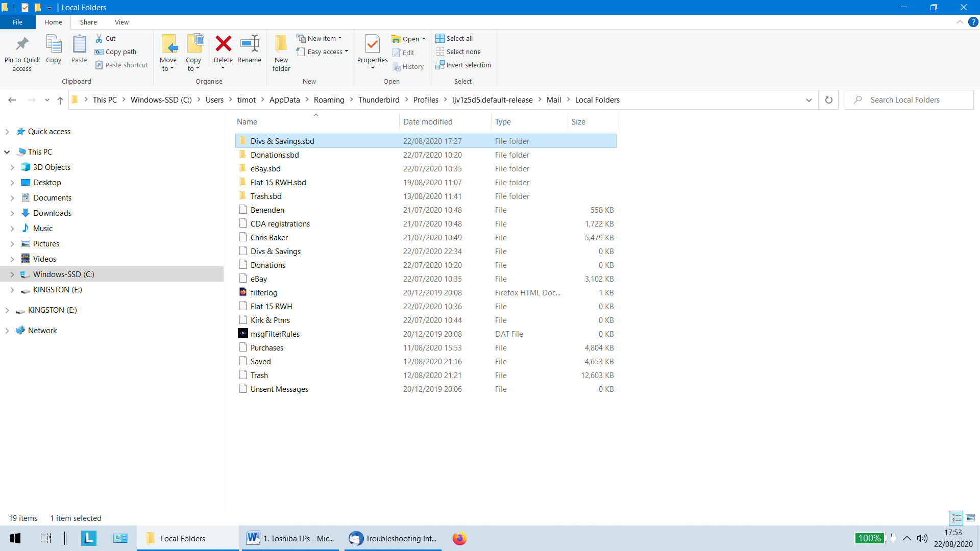The width and height of the screenshot is (980, 551).
Task: Click the Edit command
Action: tap(403, 53)
